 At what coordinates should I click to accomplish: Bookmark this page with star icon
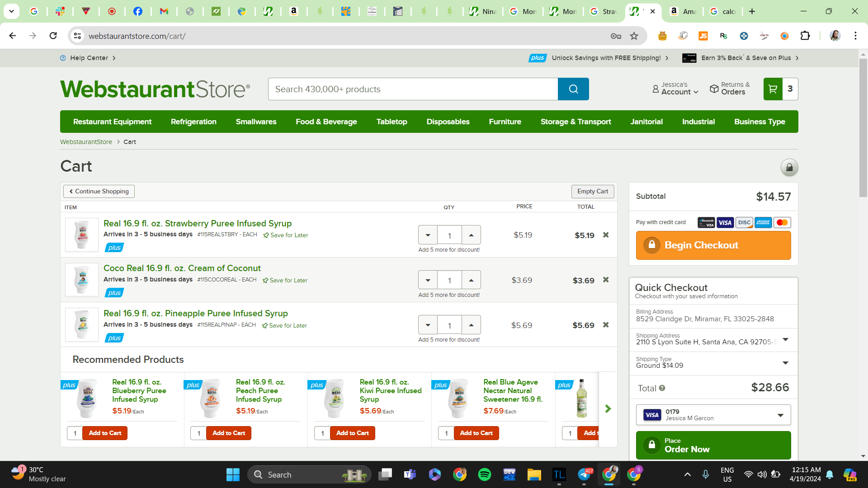coord(634,36)
